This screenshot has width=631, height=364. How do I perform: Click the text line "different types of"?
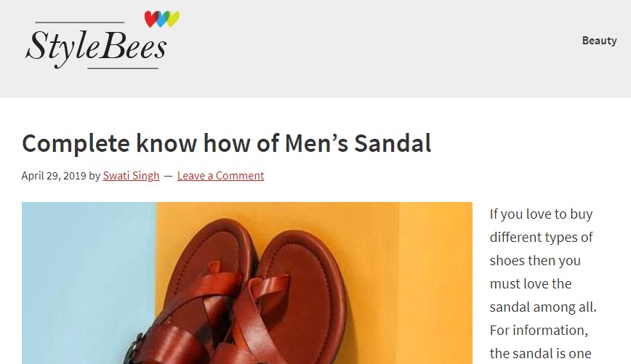coord(541,238)
